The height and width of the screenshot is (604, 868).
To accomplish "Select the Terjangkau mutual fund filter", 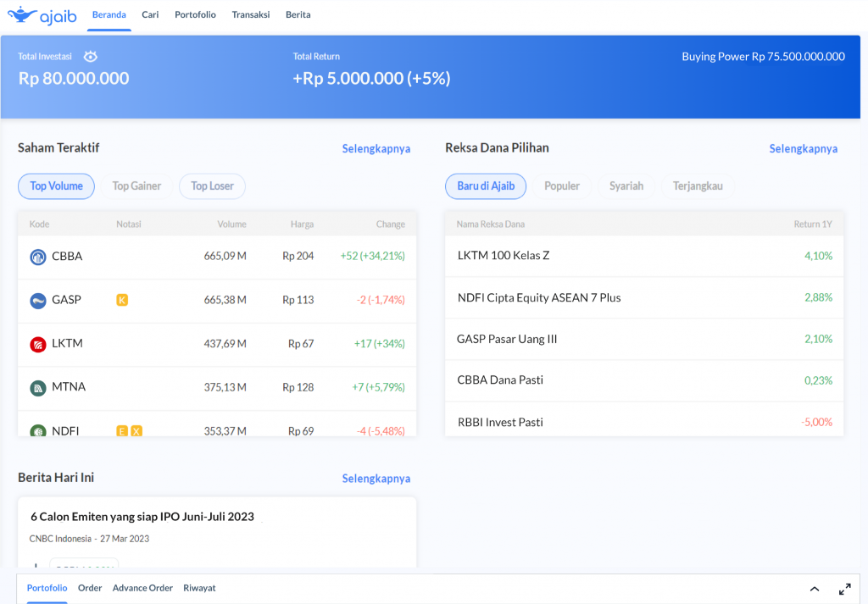I will pyautogui.click(x=698, y=186).
